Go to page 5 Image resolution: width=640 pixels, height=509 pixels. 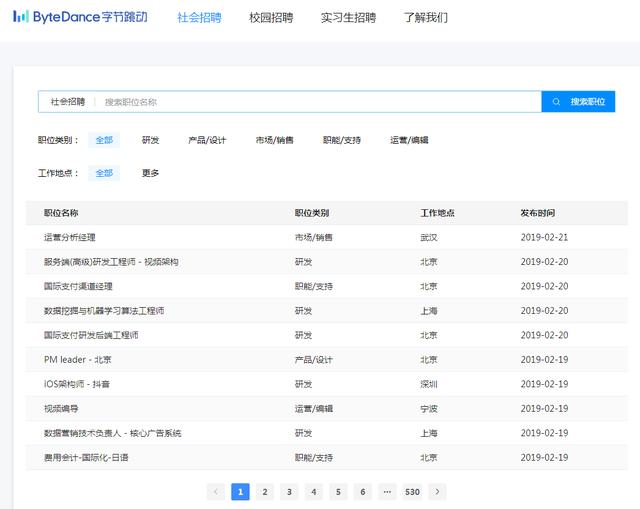338,491
